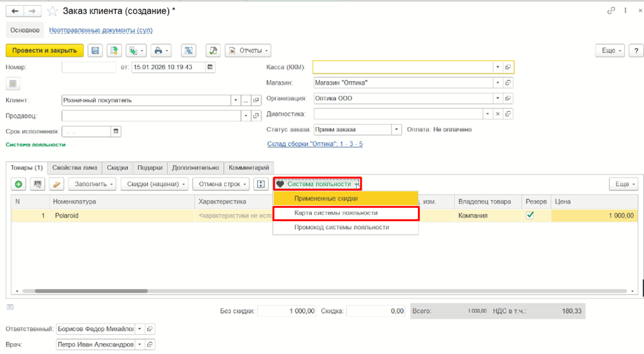Open the Заполнить dropdown button
Viewport: 644px width, 354px height.
[x=92, y=184]
